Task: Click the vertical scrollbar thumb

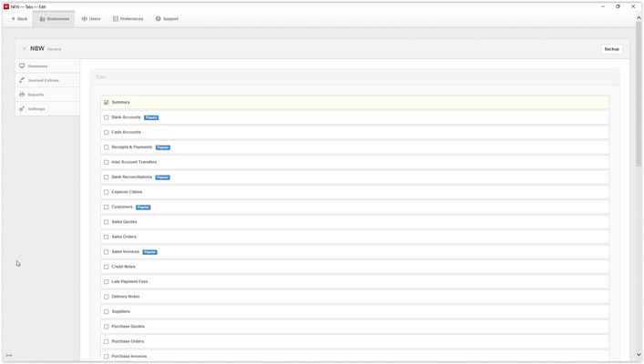Action: tap(639, 95)
